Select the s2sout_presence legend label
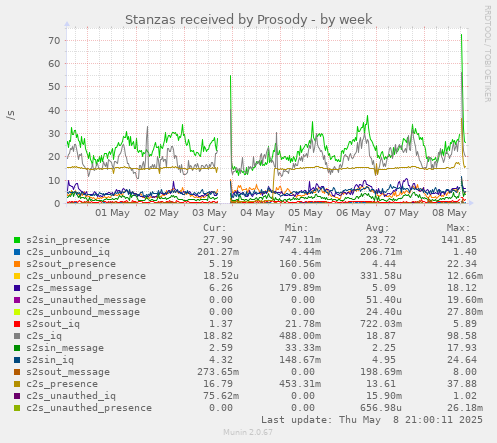This screenshot has height=443, width=497. [71, 264]
